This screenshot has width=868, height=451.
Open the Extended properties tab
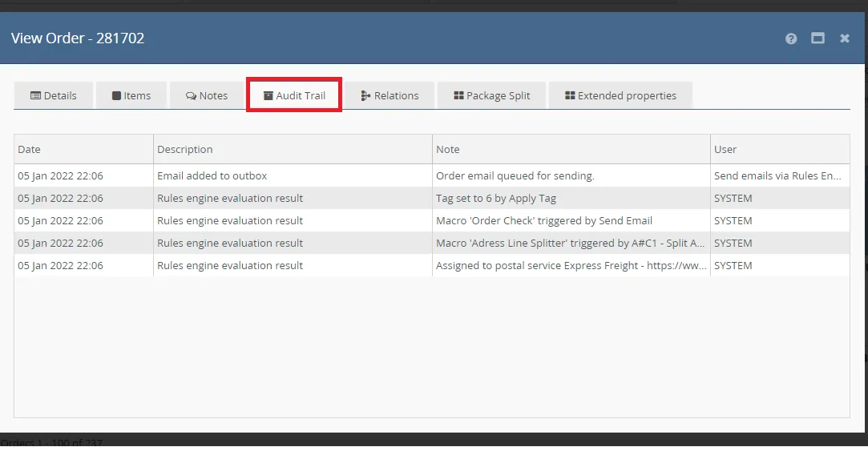(x=620, y=96)
